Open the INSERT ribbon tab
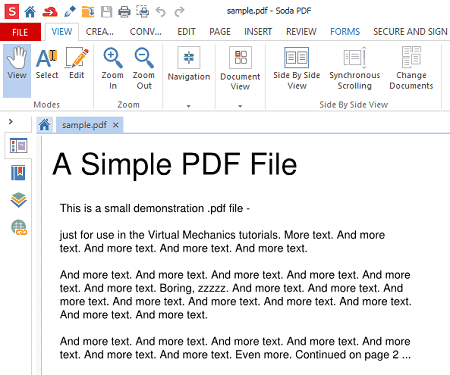The width and height of the screenshot is (450, 375). tap(258, 32)
